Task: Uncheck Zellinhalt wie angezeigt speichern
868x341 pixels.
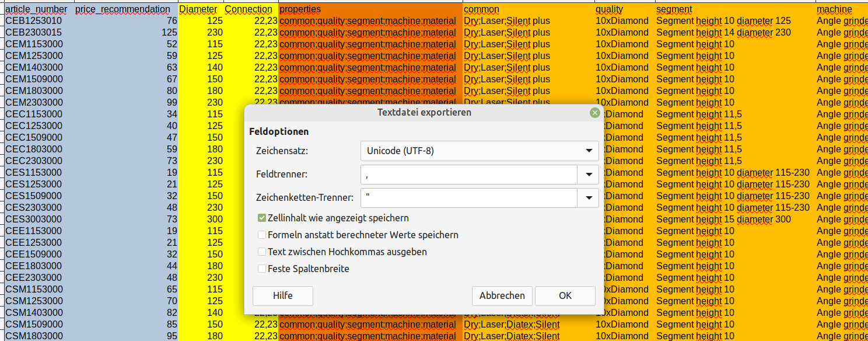Action: pyautogui.click(x=262, y=218)
